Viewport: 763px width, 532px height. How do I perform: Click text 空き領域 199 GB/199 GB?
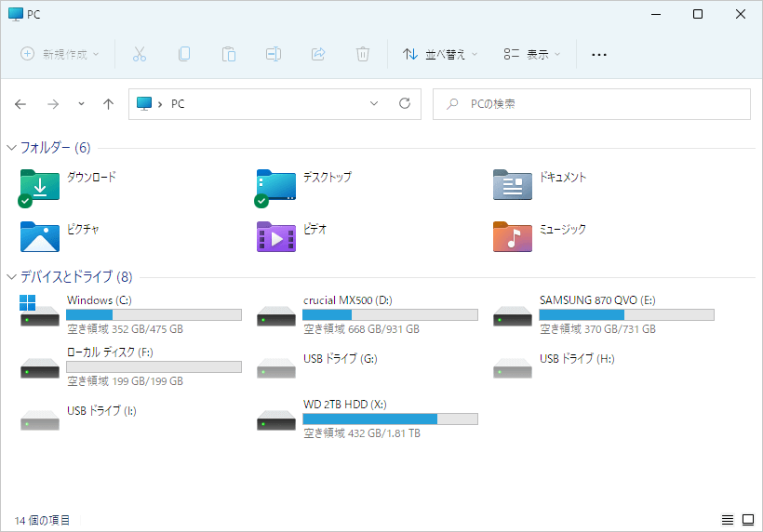click(125, 381)
